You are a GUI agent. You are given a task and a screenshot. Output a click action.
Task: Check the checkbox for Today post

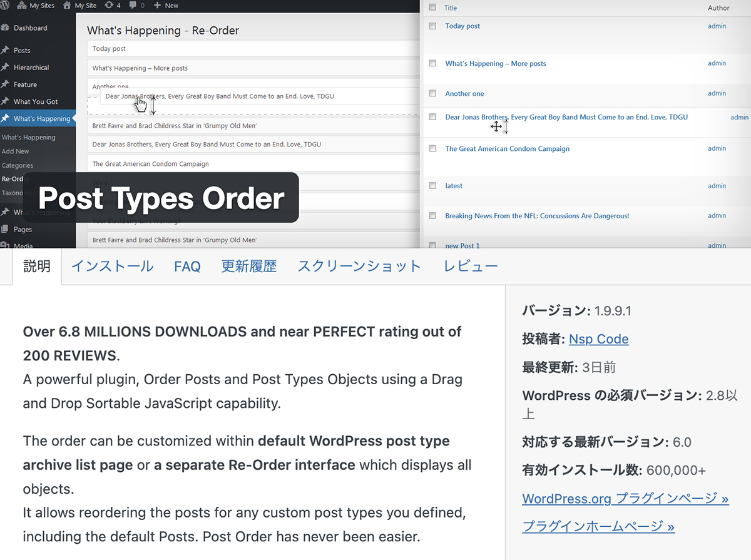point(432,26)
